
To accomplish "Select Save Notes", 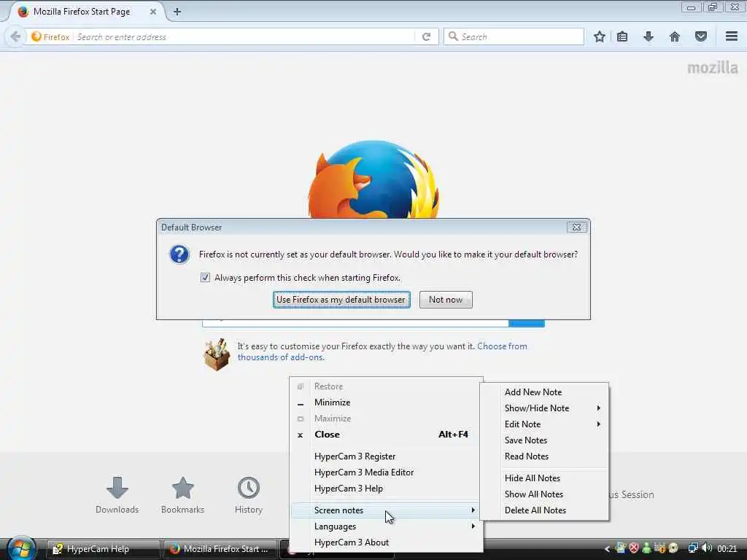I will (546, 440).
